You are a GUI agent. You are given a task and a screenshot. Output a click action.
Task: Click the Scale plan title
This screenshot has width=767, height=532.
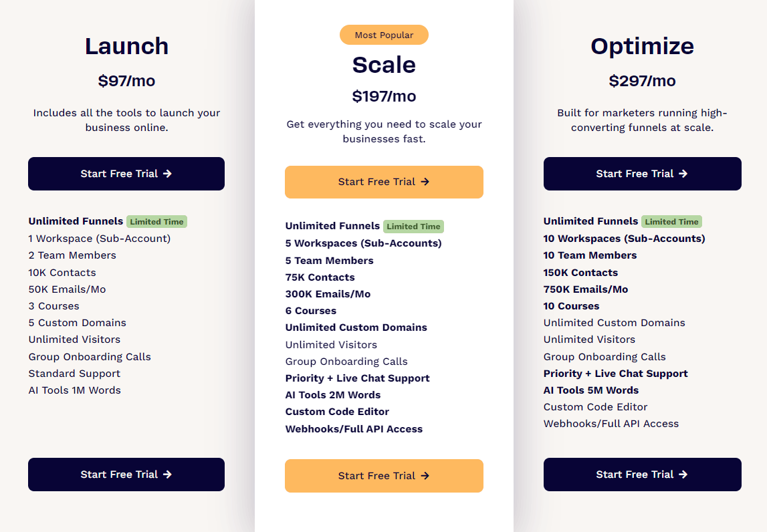[384, 65]
